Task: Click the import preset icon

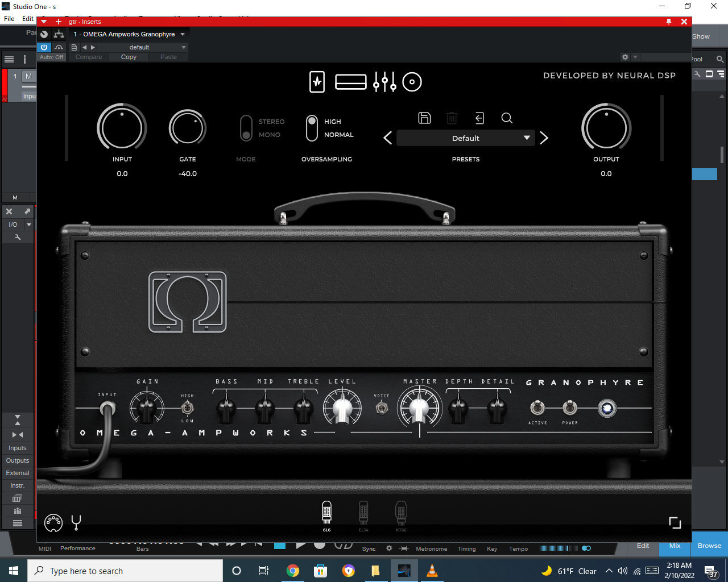Action: tap(479, 118)
